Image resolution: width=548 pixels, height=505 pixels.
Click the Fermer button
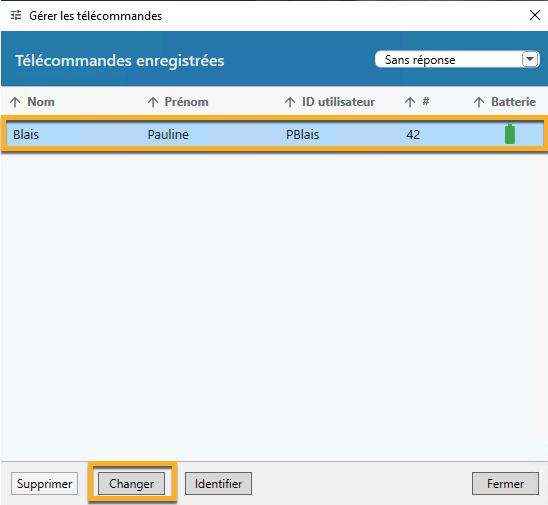505,484
